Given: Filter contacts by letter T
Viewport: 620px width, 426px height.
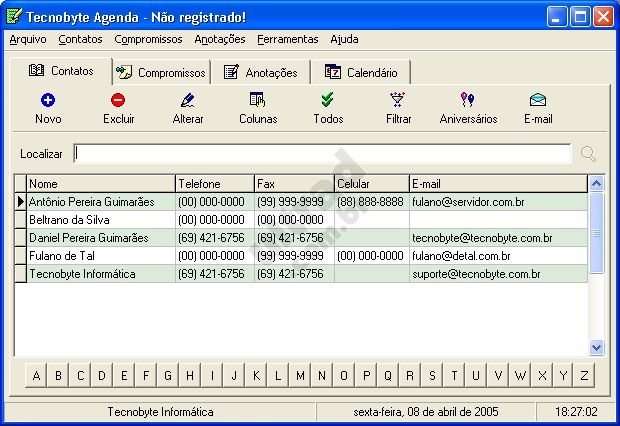Looking at the screenshot, I should tap(454, 375).
